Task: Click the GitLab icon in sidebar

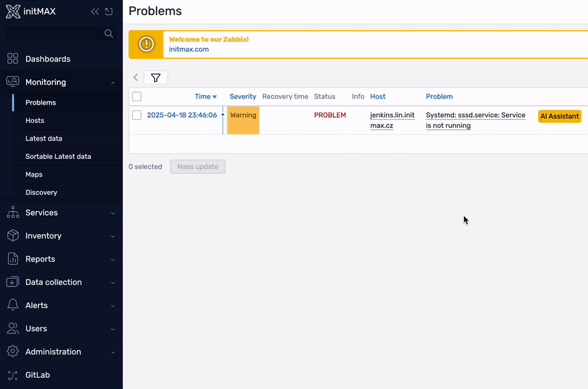Action: coord(12,375)
